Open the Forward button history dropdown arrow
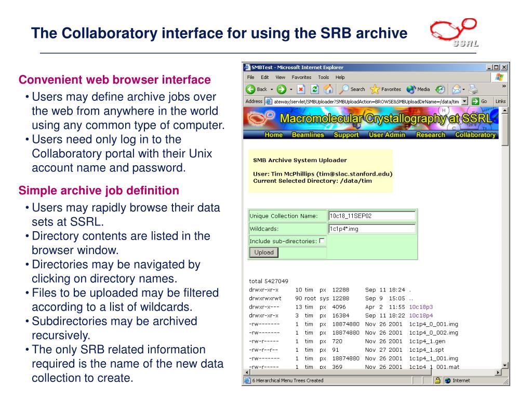The image size is (532, 399). (291, 89)
